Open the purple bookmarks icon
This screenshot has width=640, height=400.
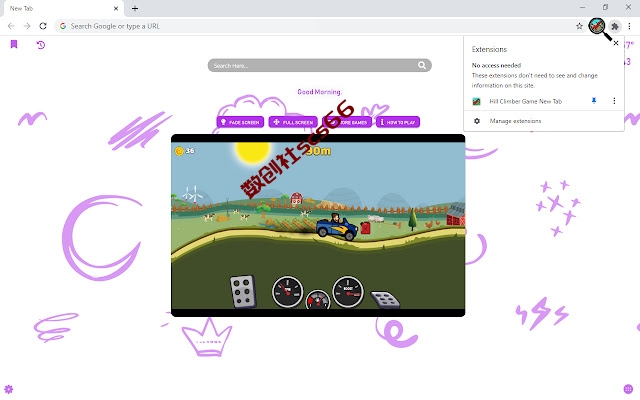tap(14, 44)
